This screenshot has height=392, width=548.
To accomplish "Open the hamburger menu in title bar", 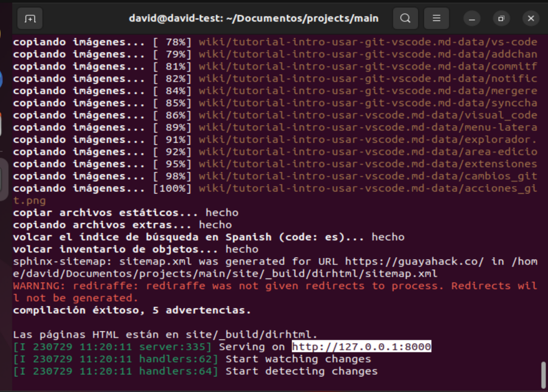I will [x=437, y=18].
